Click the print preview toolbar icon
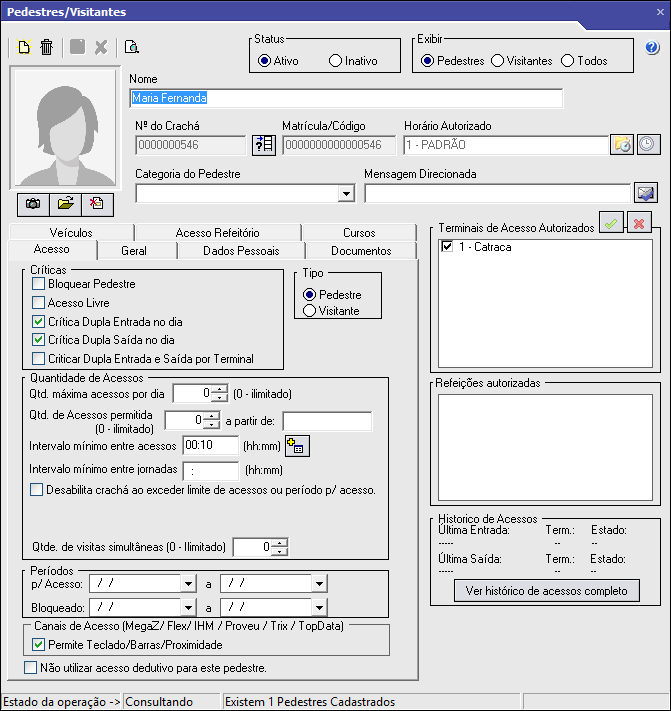The width and height of the screenshot is (671, 711). pos(131,47)
